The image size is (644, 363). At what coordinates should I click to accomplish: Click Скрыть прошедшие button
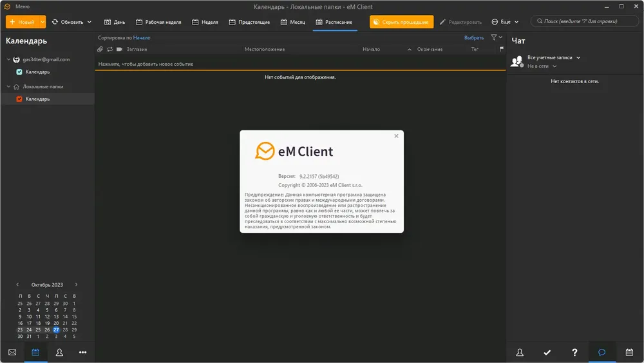tap(401, 22)
